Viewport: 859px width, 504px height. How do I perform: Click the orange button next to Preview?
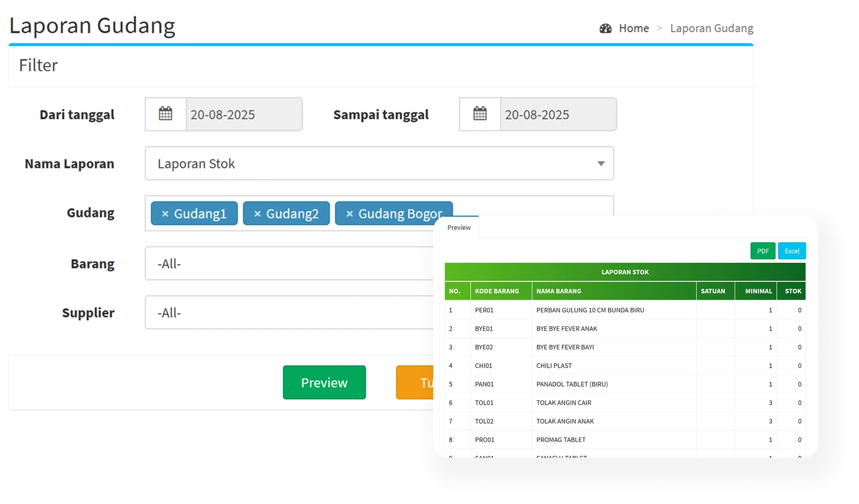(x=414, y=383)
